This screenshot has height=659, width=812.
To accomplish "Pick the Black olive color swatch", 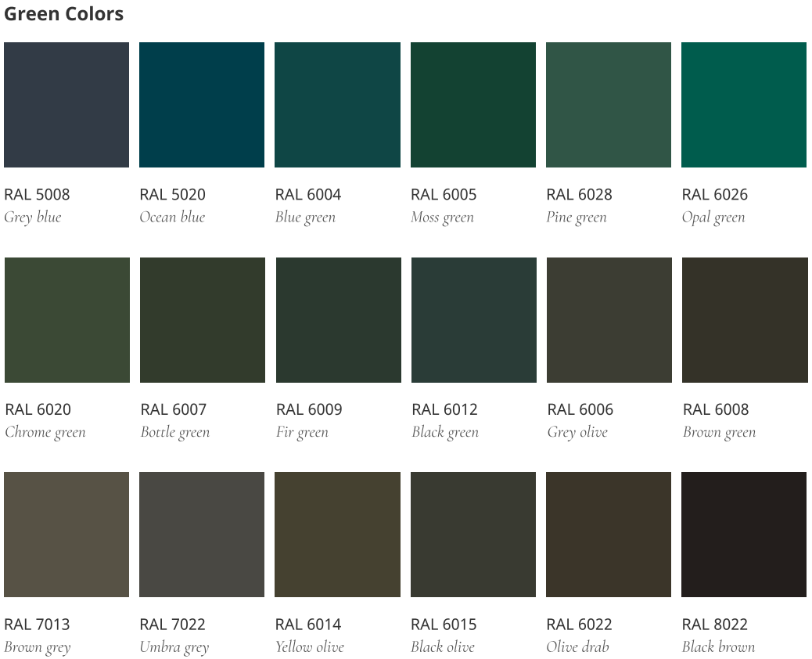I will (x=473, y=535).
